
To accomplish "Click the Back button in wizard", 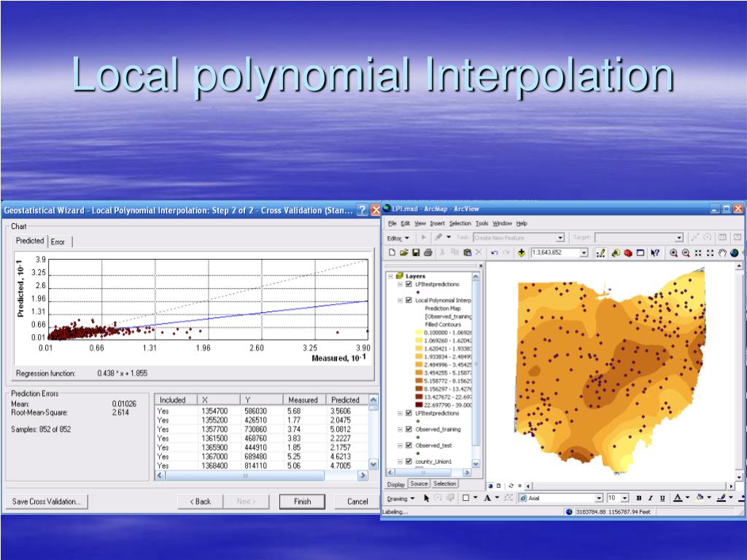I will click(x=200, y=502).
